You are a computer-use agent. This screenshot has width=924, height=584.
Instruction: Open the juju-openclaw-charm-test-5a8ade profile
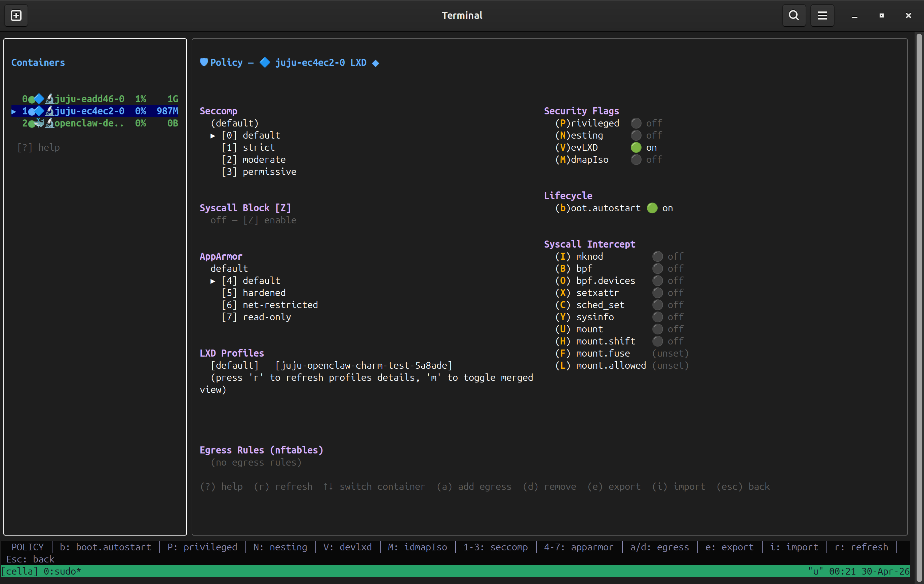pyautogui.click(x=364, y=366)
